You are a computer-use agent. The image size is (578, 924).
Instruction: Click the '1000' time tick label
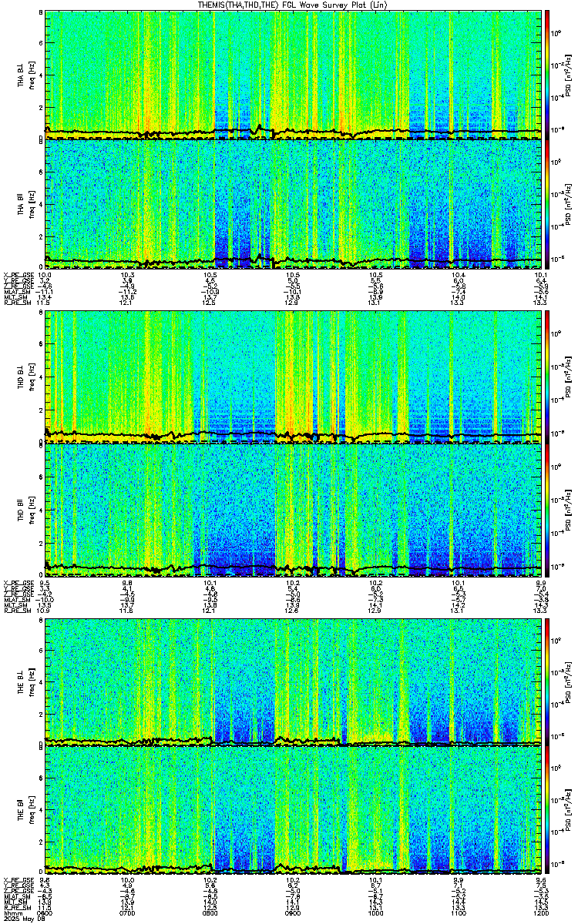[375, 914]
